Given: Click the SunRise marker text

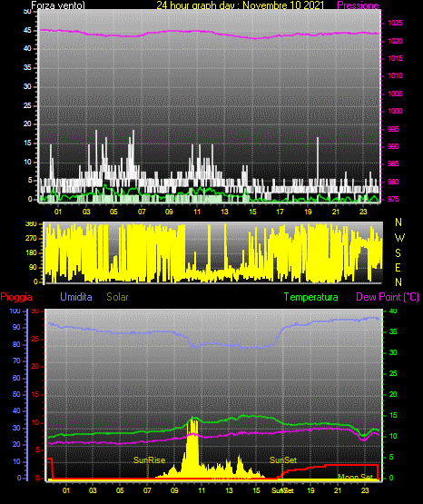Looking at the screenshot, I should [x=150, y=460].
